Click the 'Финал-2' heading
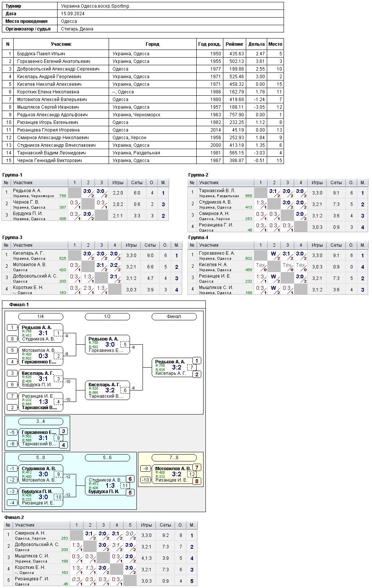The width and height of the screenshot is (372, 588). point(14,517)
